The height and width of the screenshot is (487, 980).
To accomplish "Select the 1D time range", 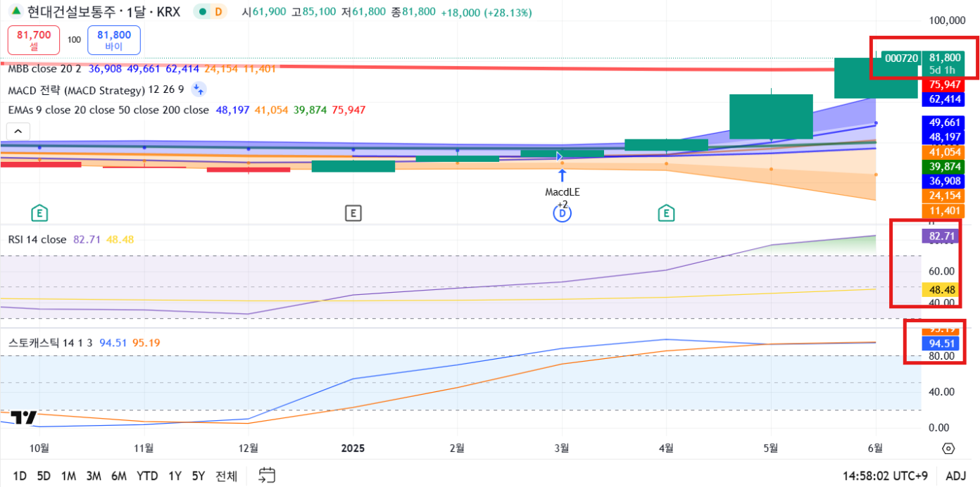I will (x=20, y=476).
